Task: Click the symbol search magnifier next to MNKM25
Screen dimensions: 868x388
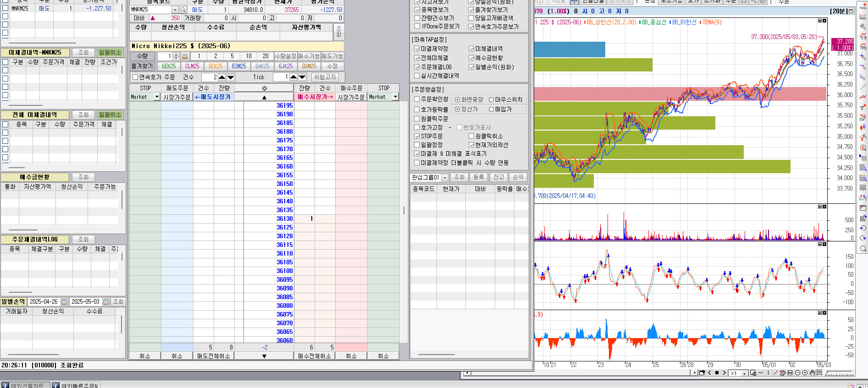Action: (x=183, y=10)
